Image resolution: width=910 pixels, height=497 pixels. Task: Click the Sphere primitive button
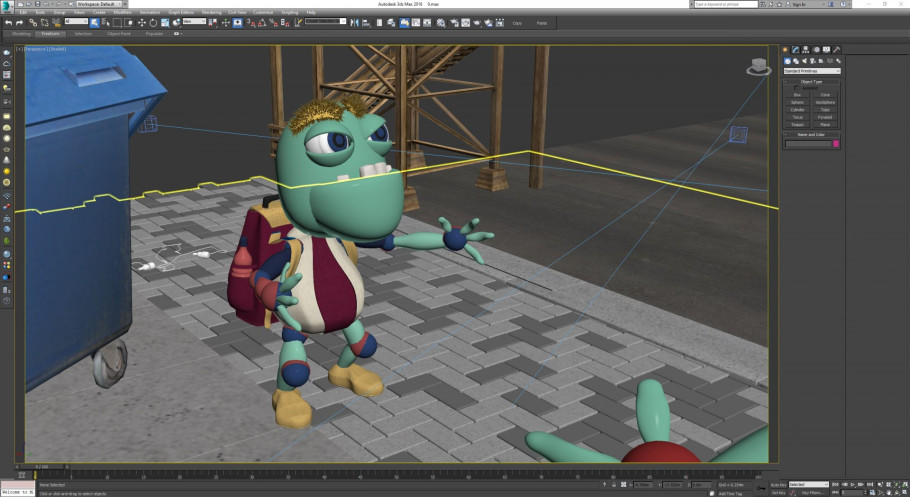coord(797,102)
